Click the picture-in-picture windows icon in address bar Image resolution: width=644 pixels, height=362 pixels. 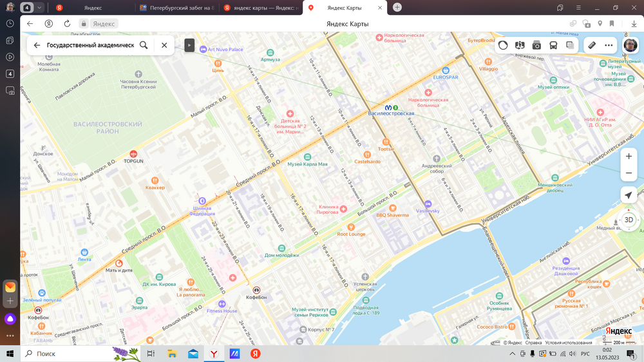coord(573,24)
